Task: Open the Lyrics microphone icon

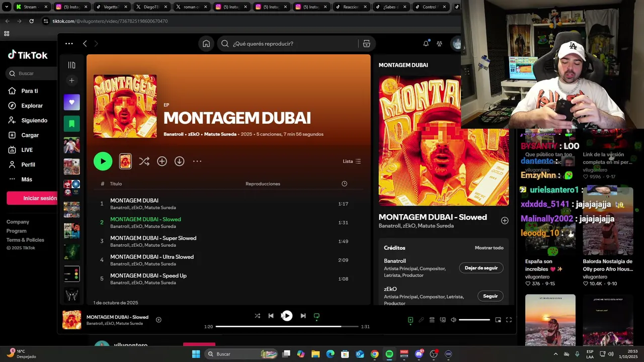Action: [421, 320]
